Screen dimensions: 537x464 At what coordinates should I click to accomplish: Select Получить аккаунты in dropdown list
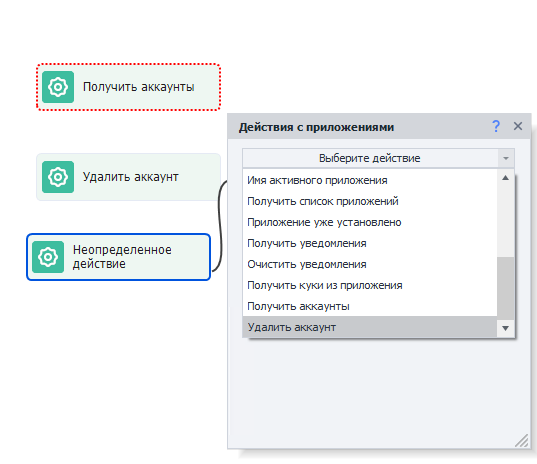(x=370, y=306)
